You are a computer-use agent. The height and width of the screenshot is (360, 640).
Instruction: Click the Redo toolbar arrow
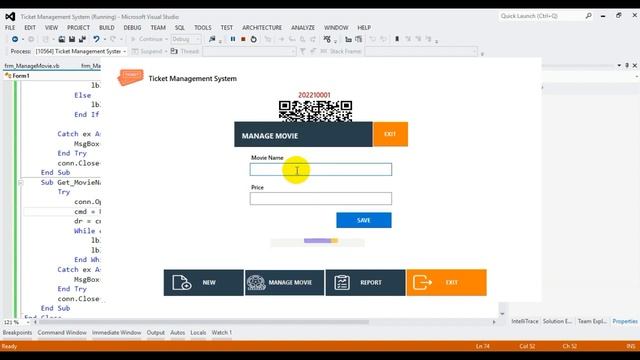tap(113, 39)
